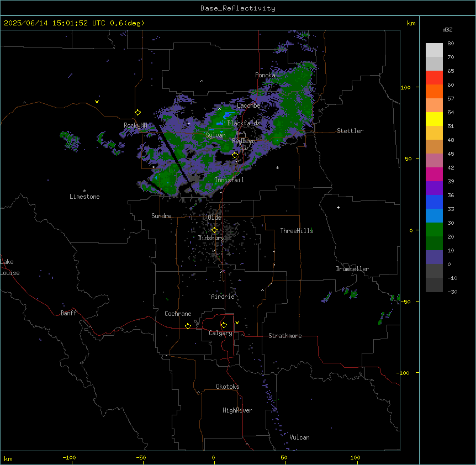Screen dimensions: 476x465
Task: Click the Sundre label
Action: tap(161, 216)
